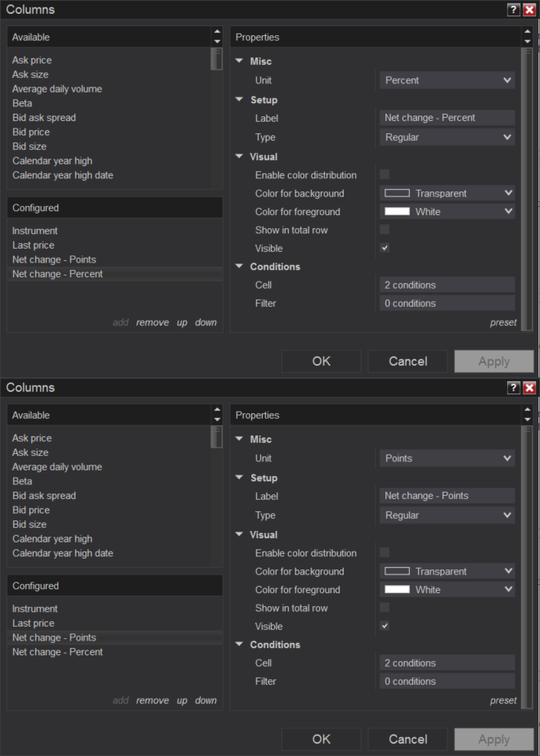Open the foreground White color picker in the lower dialog
This screenshot has width=540, height=756.
[x=447, y=589]
